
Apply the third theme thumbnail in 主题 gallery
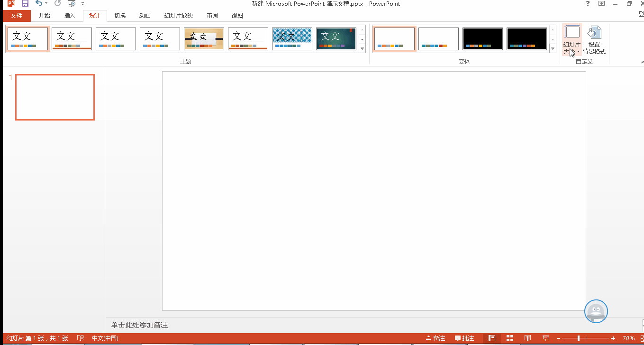point(116,39)
